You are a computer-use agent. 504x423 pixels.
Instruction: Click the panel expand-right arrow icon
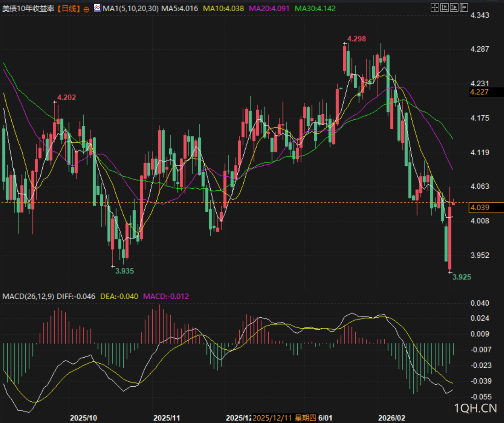464,7
